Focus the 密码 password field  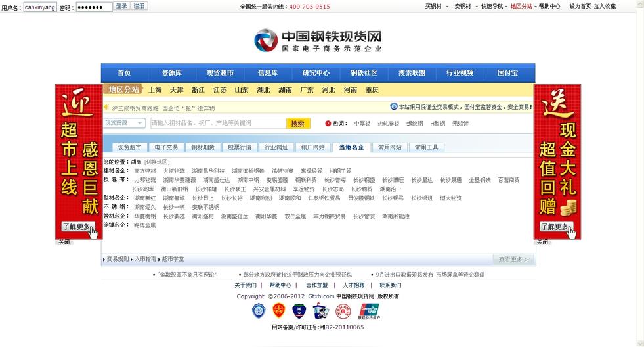(94, 7)
